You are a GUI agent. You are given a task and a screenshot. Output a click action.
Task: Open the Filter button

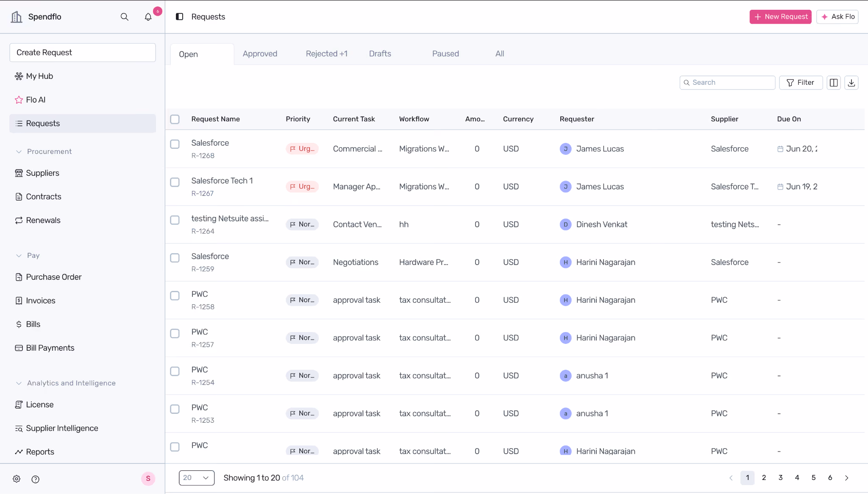801,83
